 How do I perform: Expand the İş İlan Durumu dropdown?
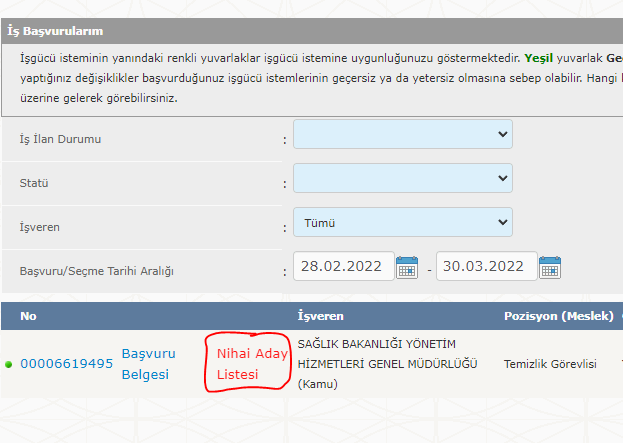click(402, 135)
